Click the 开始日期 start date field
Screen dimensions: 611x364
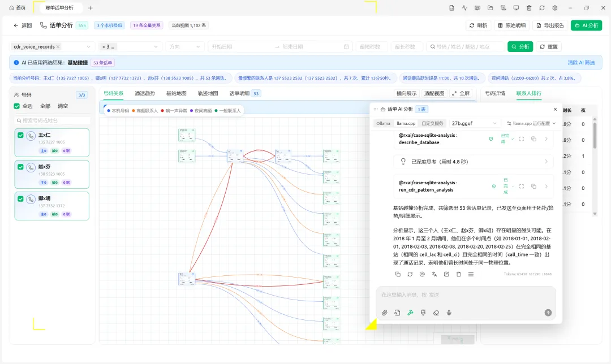(x=242, y=47)
